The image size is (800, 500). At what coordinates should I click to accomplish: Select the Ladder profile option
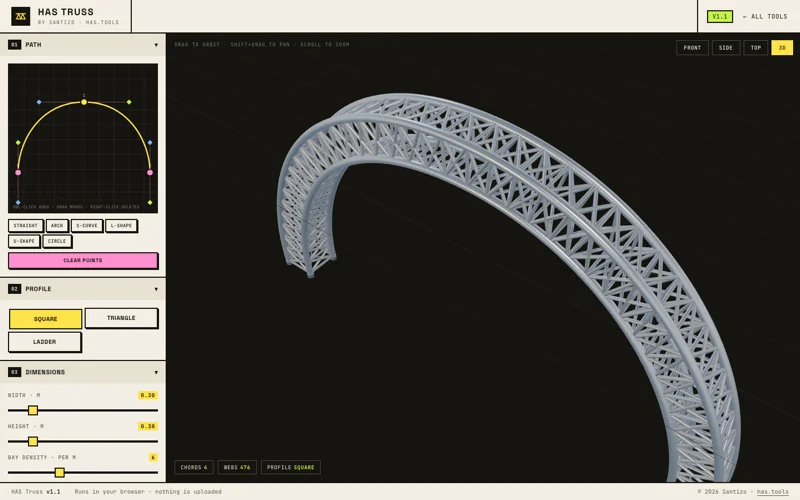pyautogui.click(x=44, y=342)
